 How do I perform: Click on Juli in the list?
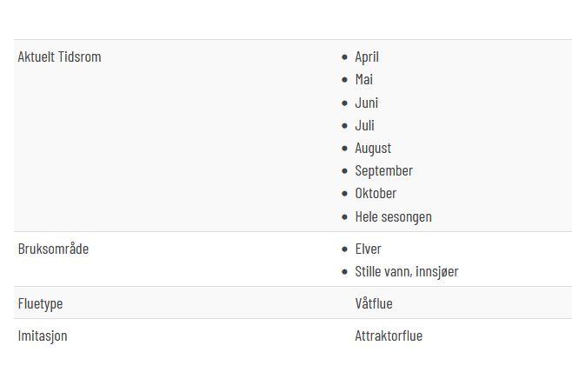pos(364,125)
